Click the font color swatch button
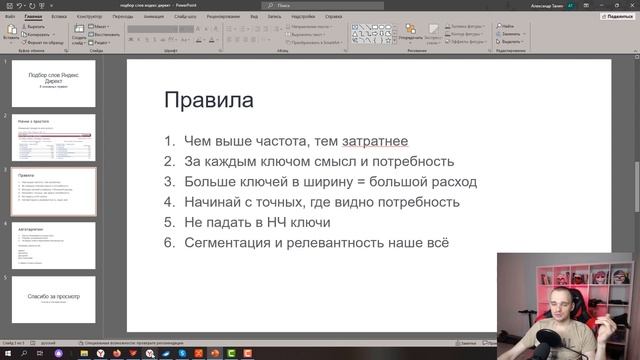Viewport: 640px width, 360px height. coord(212,40)
